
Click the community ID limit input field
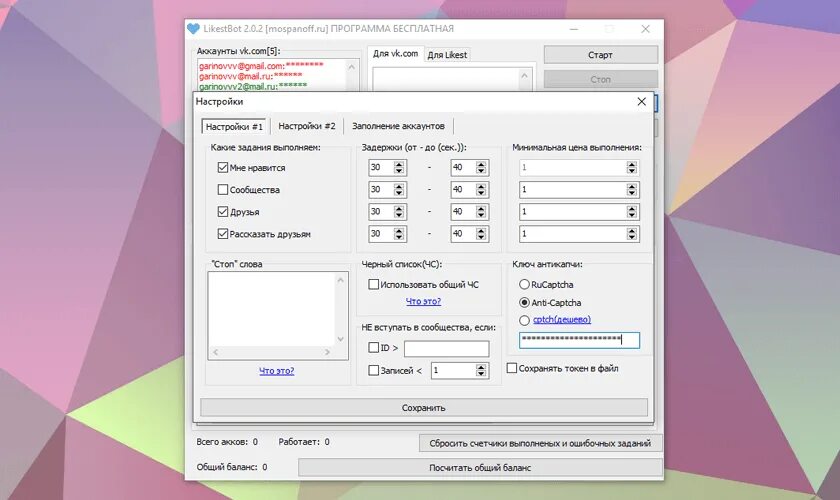click(446, 349)
